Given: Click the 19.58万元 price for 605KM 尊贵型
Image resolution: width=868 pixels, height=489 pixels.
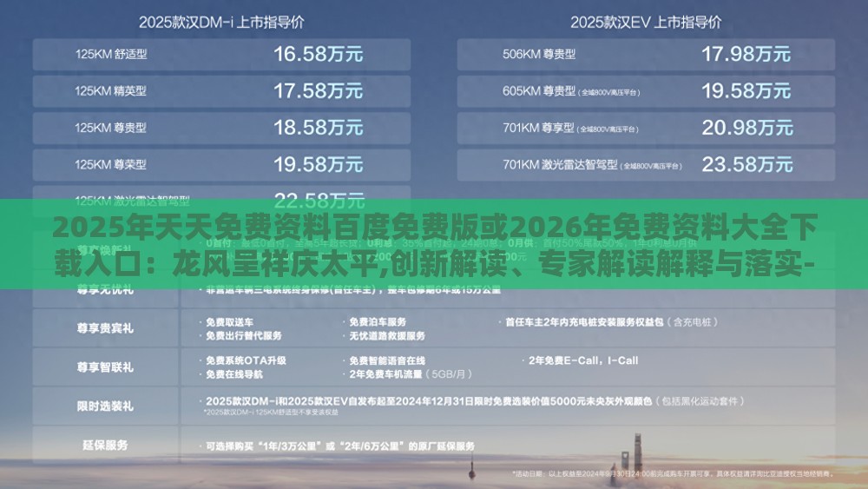Looking at the screenshot, I should pos(746,91).
